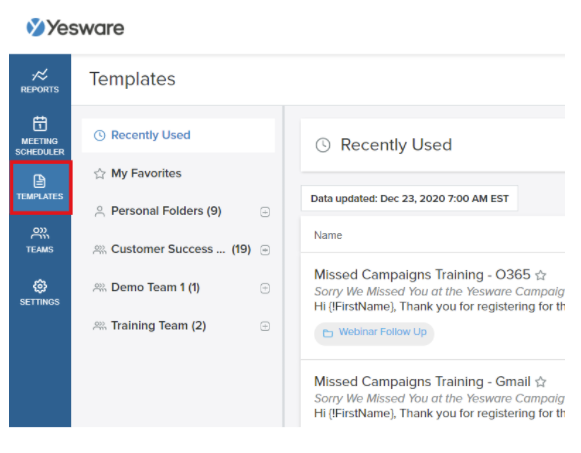Image resolution: width=581 pixels, height=453 pixels.
Task: Click the Templates page title
Action: 132,79
